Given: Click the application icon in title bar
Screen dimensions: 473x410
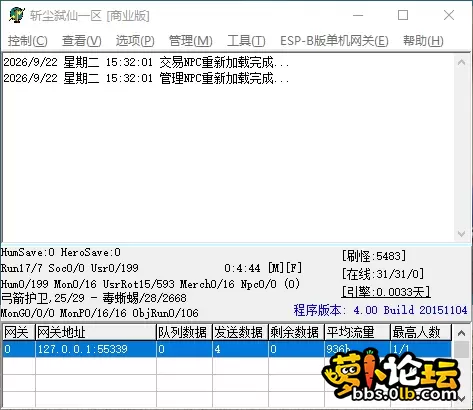Looking at the screenshot, I should tap(17, 15).
